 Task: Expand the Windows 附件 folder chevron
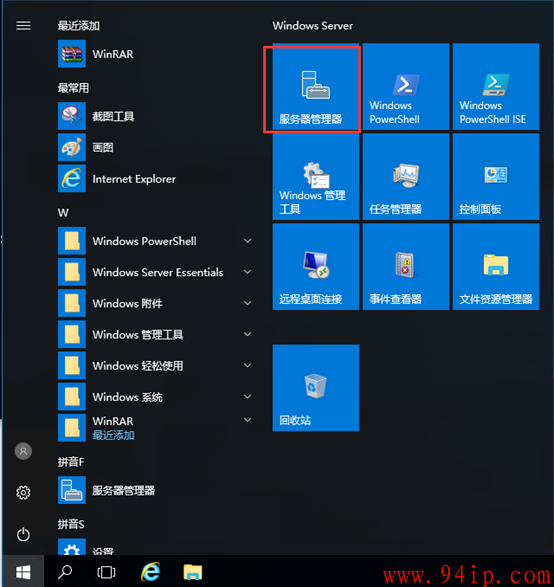tap(247, 303)
